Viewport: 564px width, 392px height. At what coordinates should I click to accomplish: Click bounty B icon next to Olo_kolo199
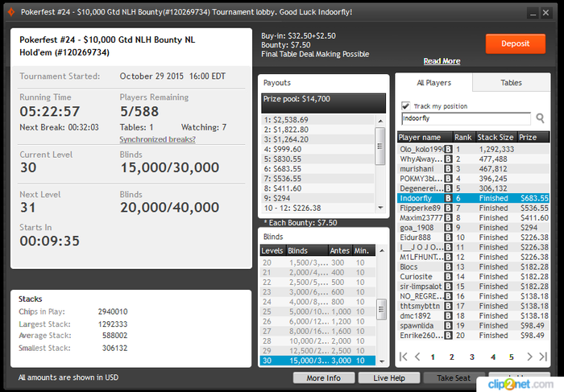pyautogui.click(x=448, y=149)
